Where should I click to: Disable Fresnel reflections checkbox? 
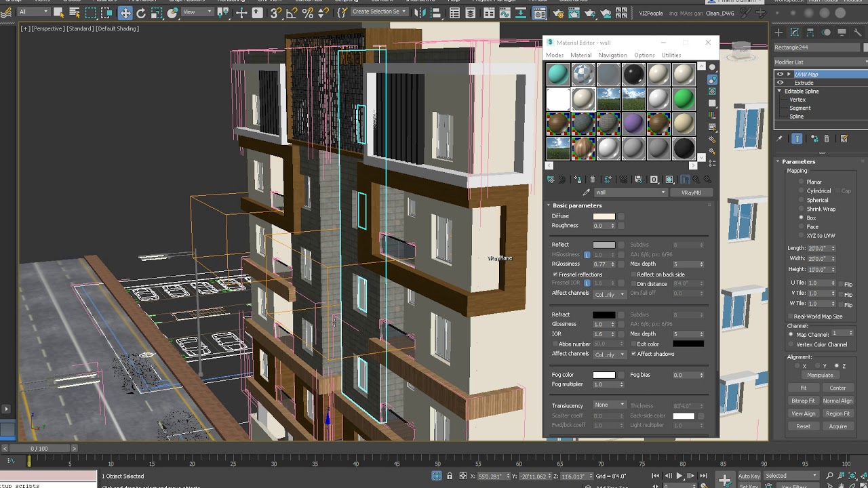point(555,274)
